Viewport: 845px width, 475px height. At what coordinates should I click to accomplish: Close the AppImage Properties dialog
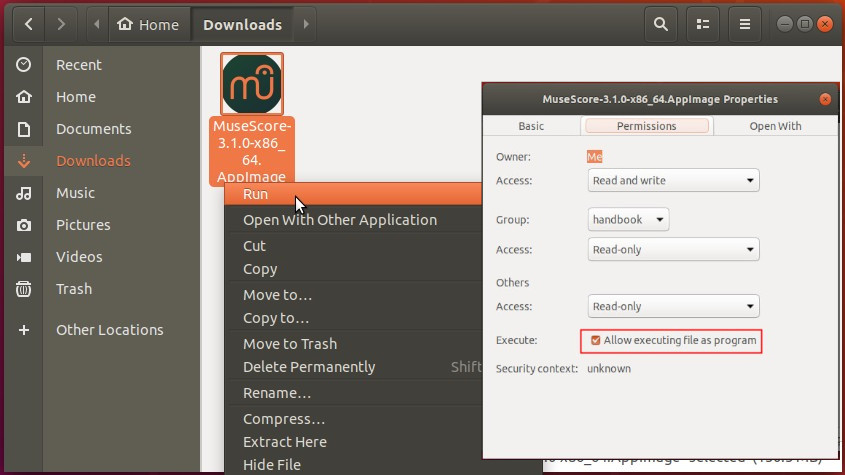[825, 99]
